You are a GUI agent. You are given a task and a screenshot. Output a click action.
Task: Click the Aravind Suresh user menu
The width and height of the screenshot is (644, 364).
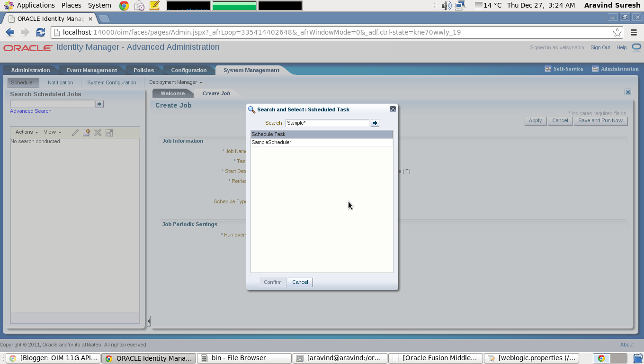point(612,5)
